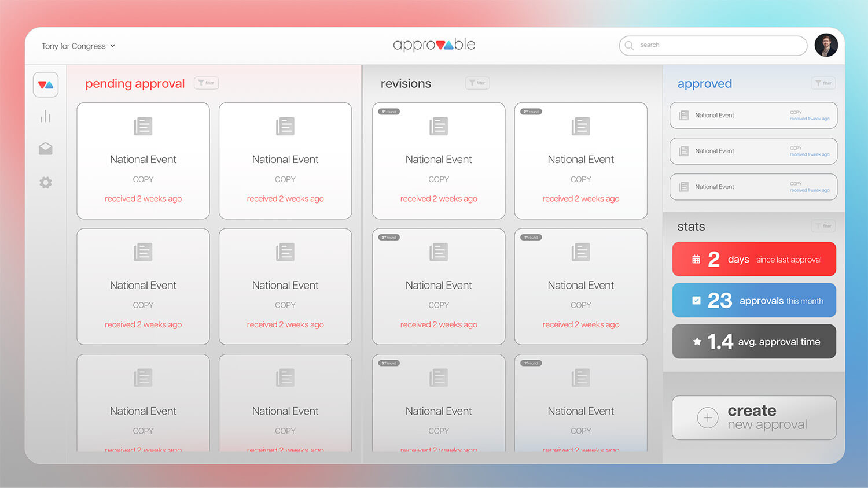This screenshot has height=488, width=868.
Task: Open the filter beside stats heading
Action: tap(823, 226)
